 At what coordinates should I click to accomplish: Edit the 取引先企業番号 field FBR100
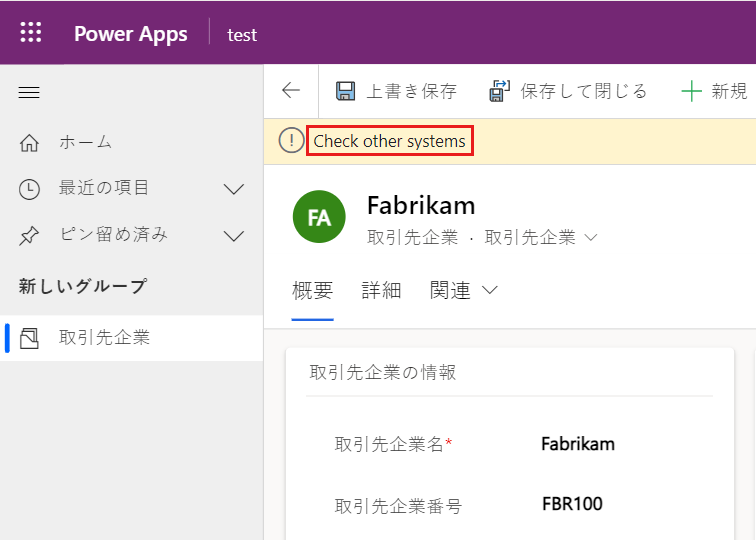pyautogui.click(x=572, y=504)
